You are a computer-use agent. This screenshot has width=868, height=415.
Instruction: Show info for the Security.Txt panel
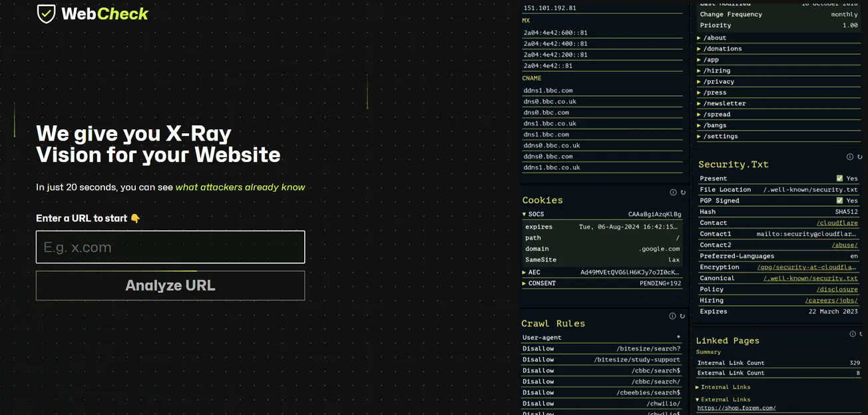[x=850, y=157]
